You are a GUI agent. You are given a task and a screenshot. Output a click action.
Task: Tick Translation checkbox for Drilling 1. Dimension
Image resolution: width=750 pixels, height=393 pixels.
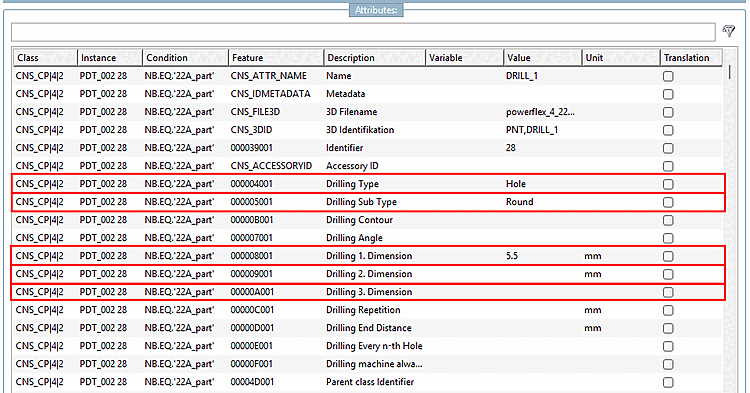(x=668, y=256)
